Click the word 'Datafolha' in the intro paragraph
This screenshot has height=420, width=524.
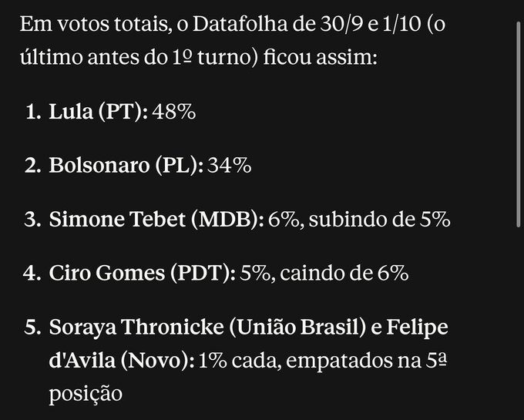coord(240,24)
